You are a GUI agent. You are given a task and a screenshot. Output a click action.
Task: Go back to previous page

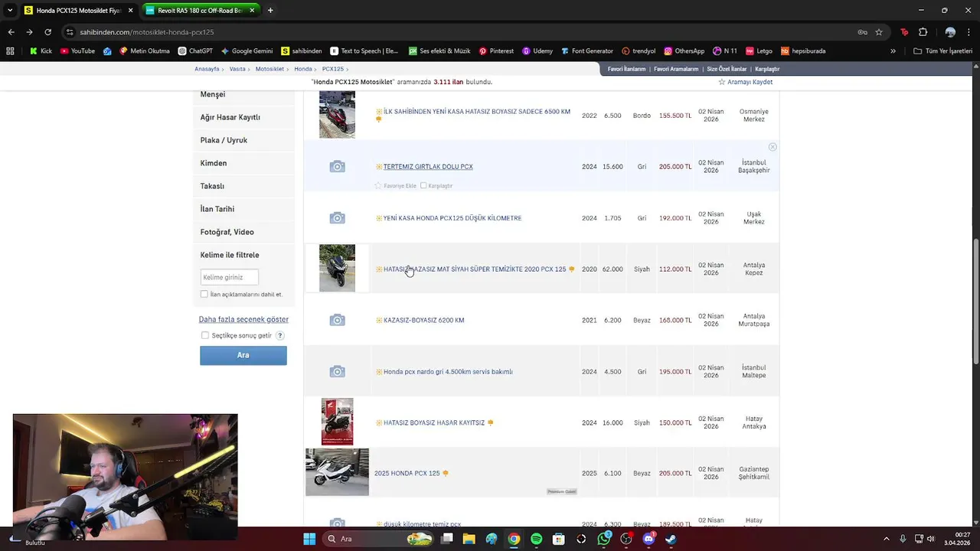11,32
